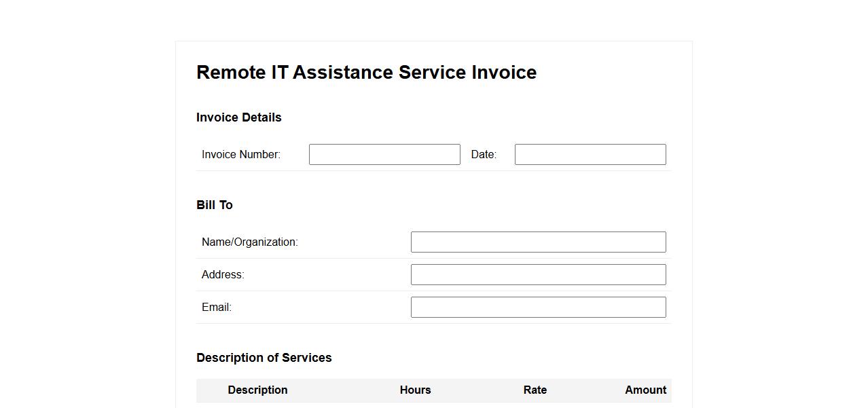
Task: Click the 'Invoice Number:' label
Action: coord(241,154)
